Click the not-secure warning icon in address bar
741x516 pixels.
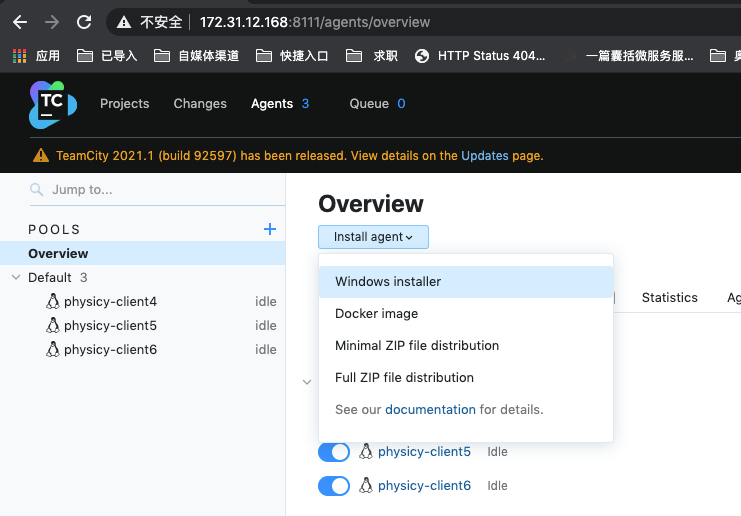pyautogui.click(x=124, y=22)
